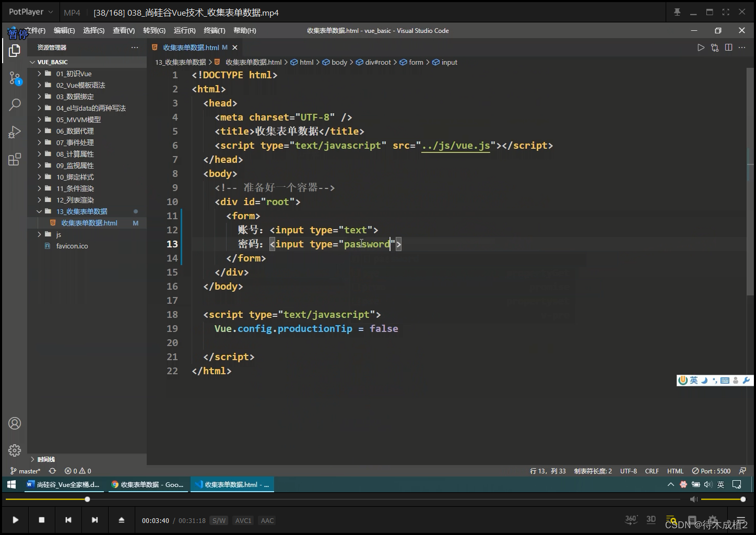Split the editor to the right
756x535 pixels.
[728, 47]
